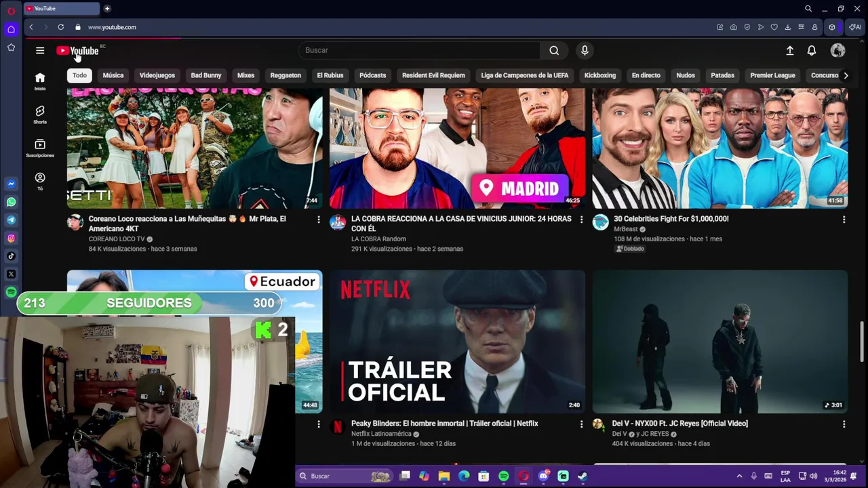Viewport: 868px width, 488px height.
Task: Open the Tú profile section
Action: (40, 182)
